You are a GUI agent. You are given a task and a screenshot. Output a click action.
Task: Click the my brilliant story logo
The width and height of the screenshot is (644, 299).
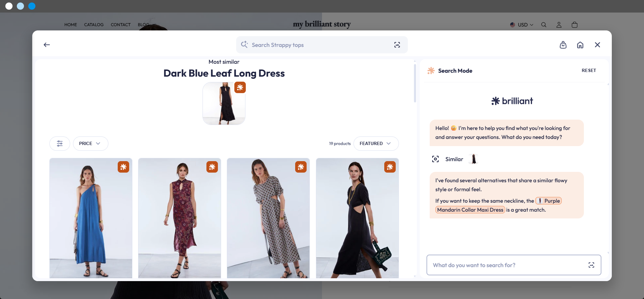pyautogui.click(x=322, y=24)
